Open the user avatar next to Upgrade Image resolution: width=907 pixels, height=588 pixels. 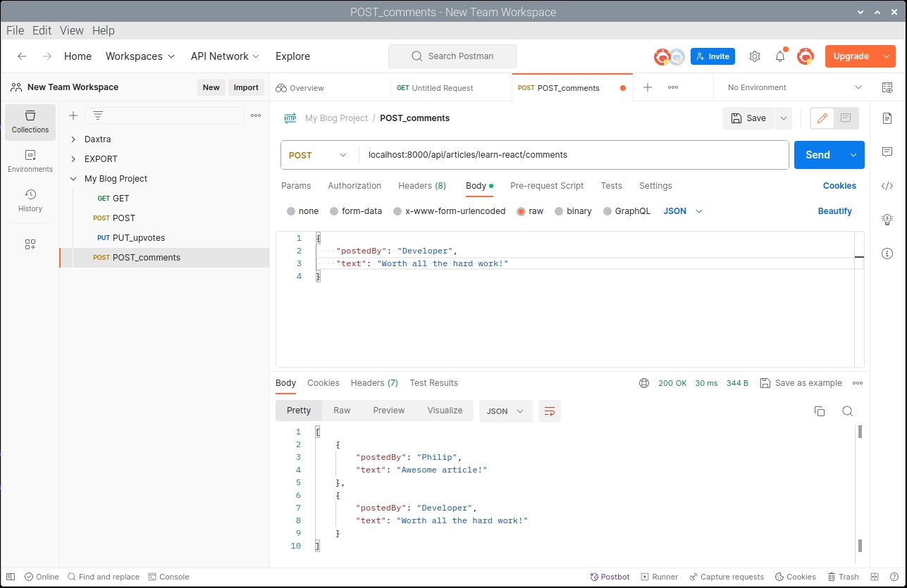tap(806, 56)
